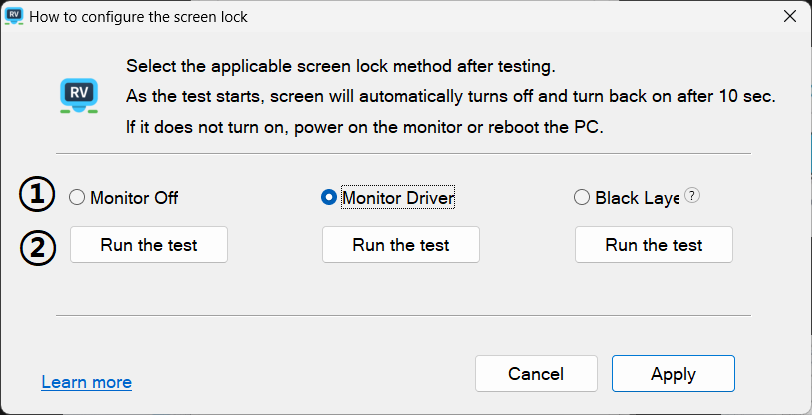
Task: Click the "If it does not turn on" line
Action: tap(365, 127)
